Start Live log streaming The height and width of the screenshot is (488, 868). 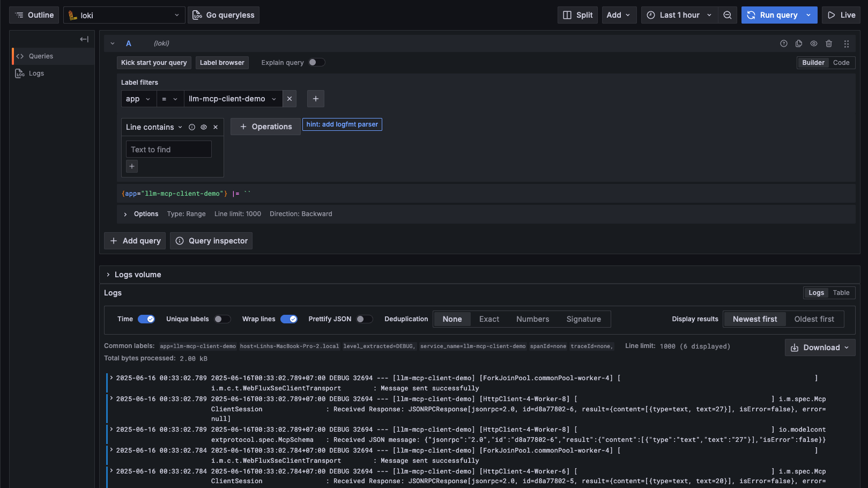841,15
